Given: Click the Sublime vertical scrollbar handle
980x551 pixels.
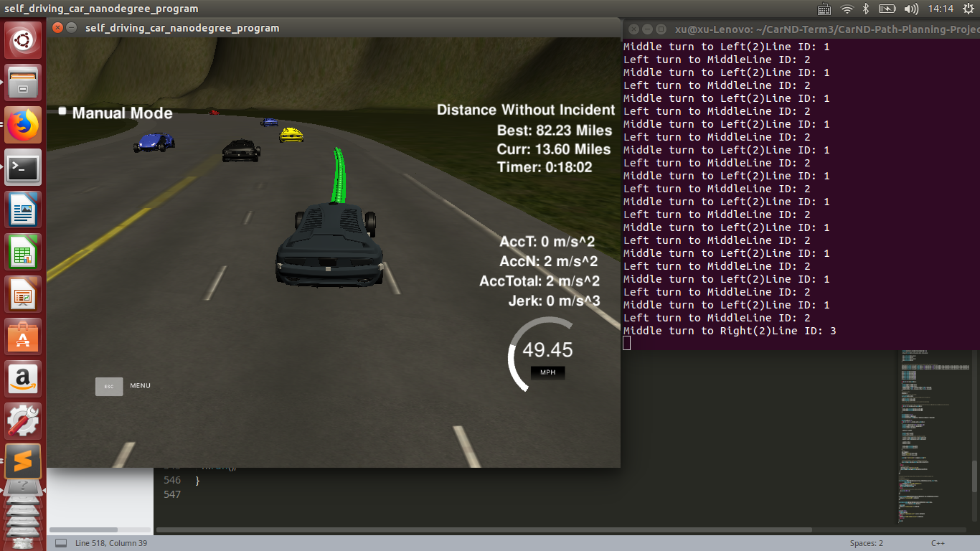Looking at the screenshot, I should point(974,477).
